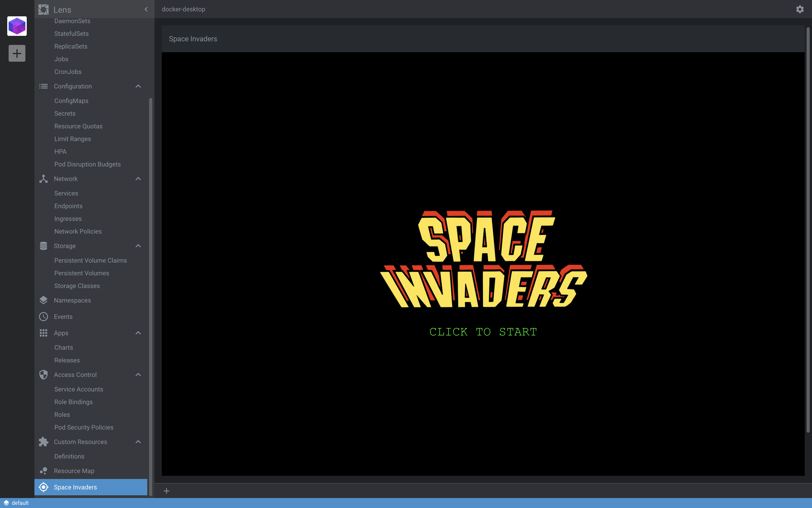Screen dimensions: 812x508
Task: Collapse the Custom Resources section chevron
Action: click(138, 442)
